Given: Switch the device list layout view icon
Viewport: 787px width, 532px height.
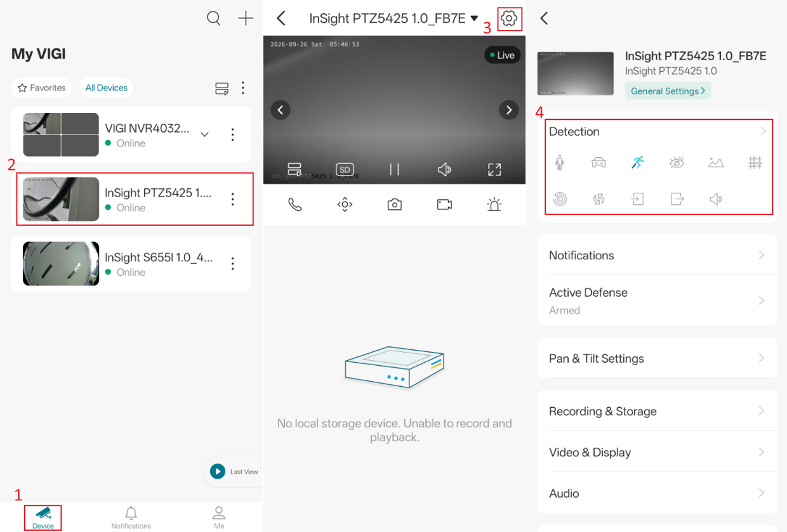Looking at the screenshot, I should [222, 88].
